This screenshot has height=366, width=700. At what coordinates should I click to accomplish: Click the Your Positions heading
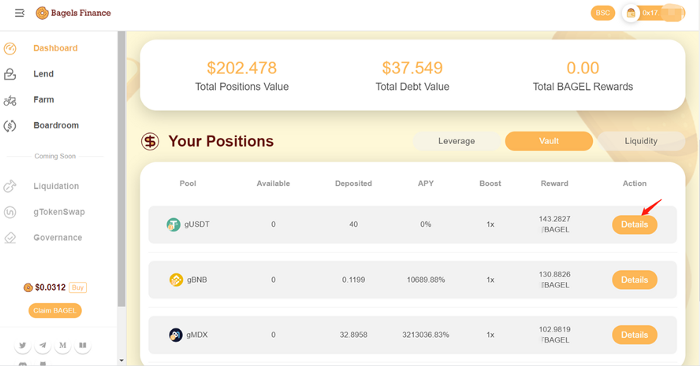point(221,141)
